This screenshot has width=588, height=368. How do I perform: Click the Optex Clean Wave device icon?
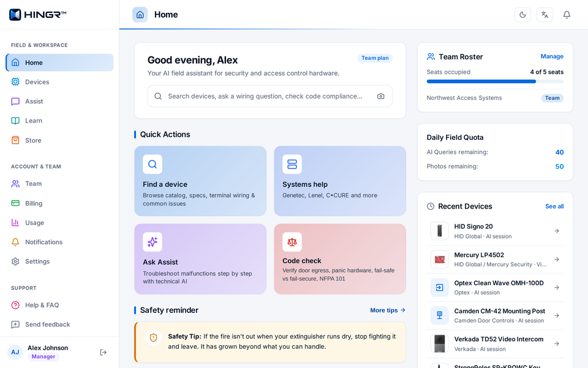[440, 287]
